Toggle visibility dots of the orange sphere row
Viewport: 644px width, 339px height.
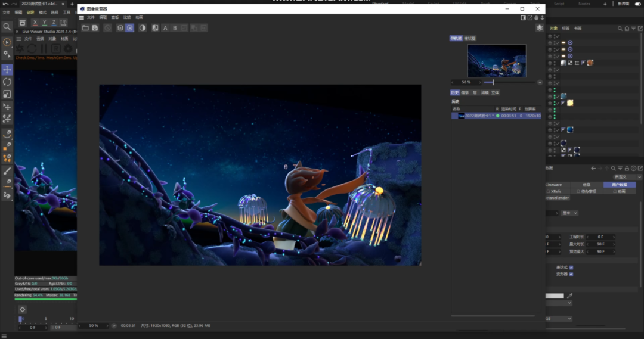coord(555,63)
